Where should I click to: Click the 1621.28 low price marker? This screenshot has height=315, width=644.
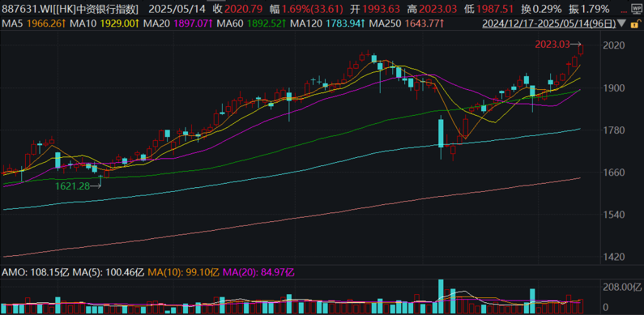click(78, 186)
